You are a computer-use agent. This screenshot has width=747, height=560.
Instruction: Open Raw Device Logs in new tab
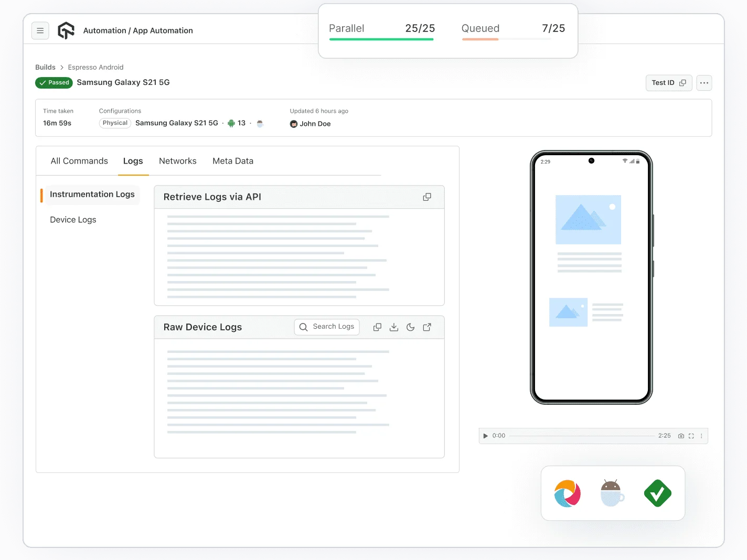(427, 327)
